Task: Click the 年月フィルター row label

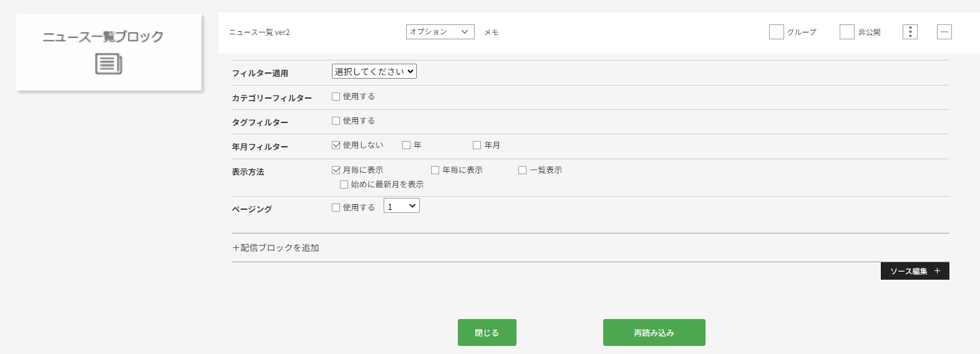Action: pyautogui.click(x=260, y=147)
